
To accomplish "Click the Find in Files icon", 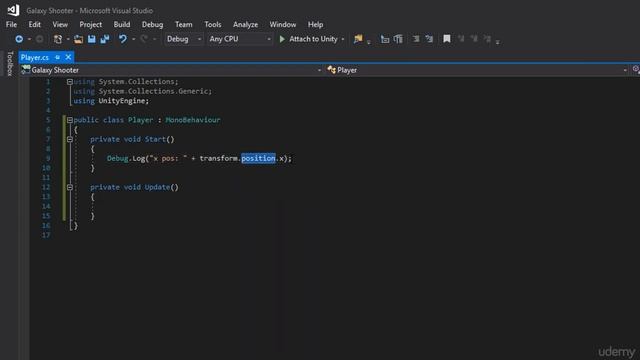I will [358, 39].
